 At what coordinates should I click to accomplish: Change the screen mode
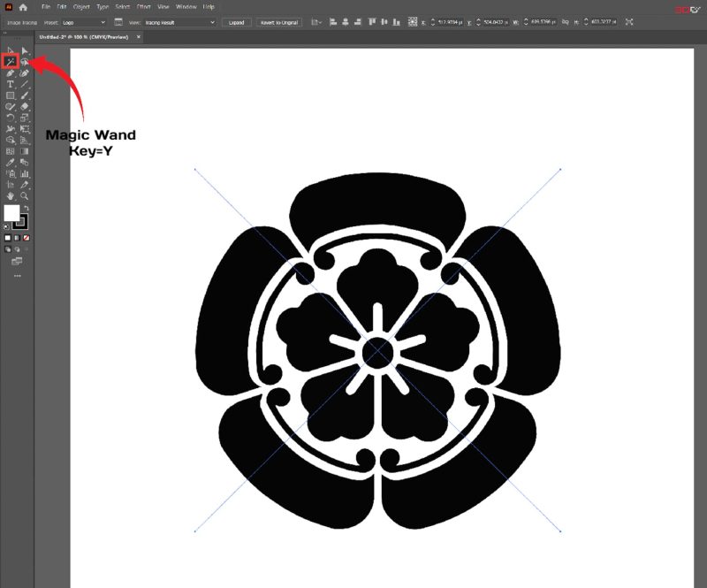(x=17, y=261)
